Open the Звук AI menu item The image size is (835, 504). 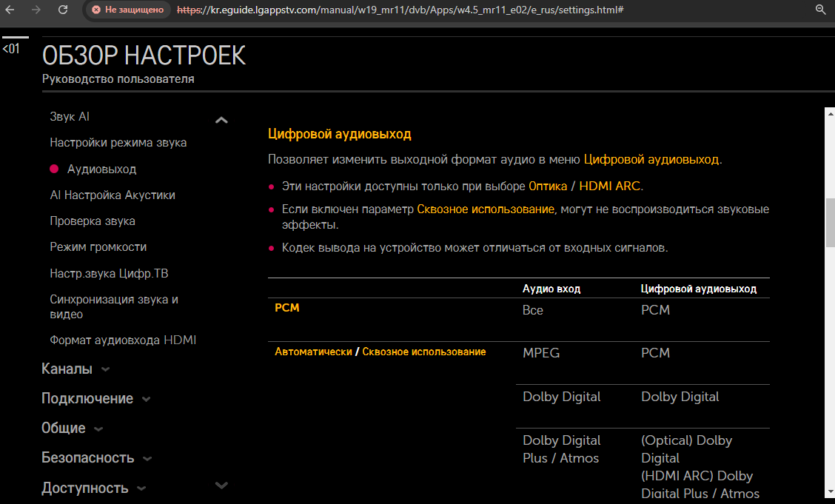(x=70, y=117)
